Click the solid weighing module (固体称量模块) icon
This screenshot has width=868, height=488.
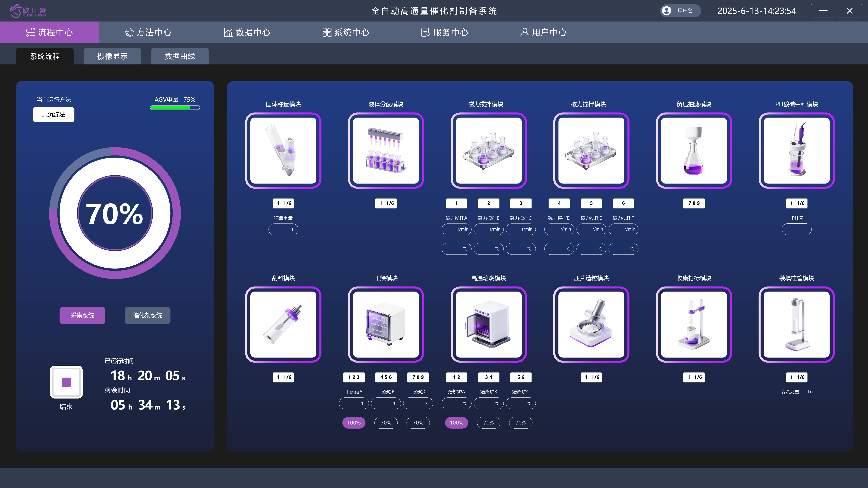point(283,150)
